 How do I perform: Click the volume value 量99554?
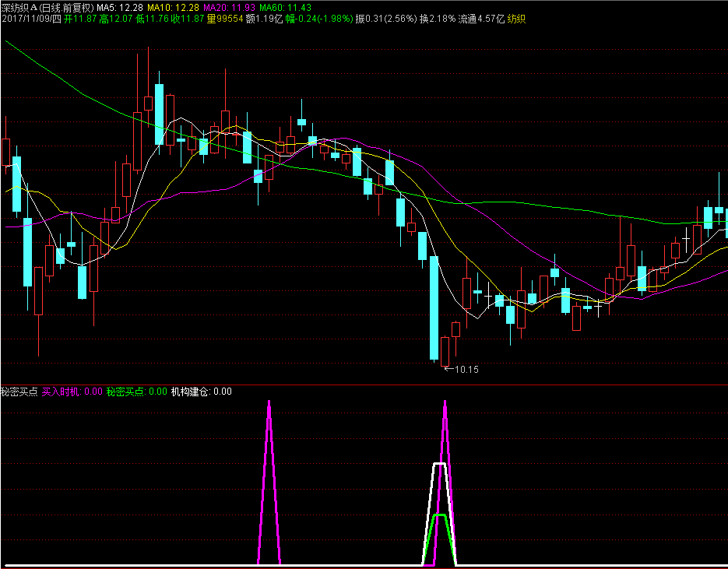pyautogui.click(x=225, y=19)
